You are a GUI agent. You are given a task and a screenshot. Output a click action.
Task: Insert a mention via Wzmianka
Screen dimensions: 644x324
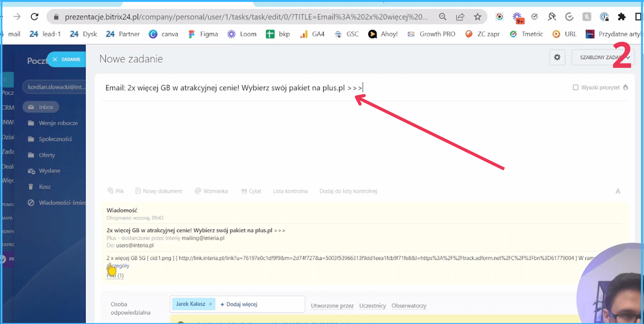click(x=211, y=191)
